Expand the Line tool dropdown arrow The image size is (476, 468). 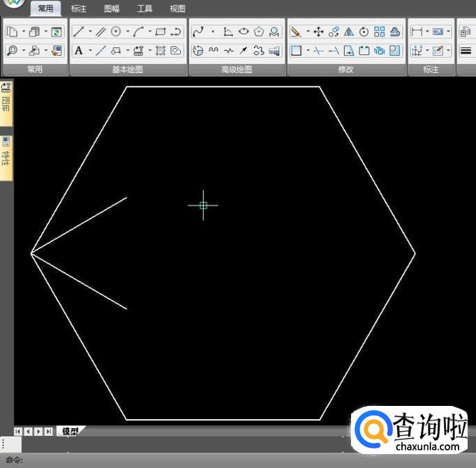click(89, 31)
